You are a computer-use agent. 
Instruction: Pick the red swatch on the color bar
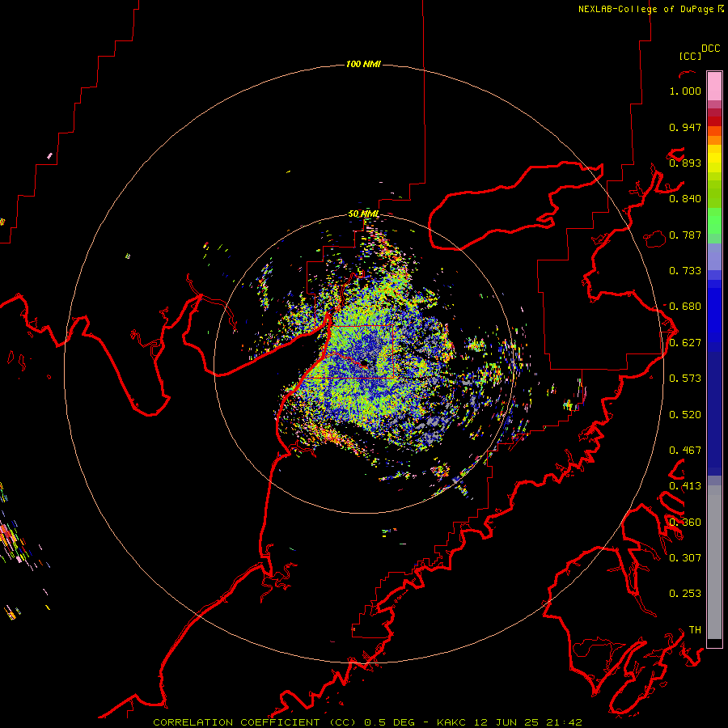(714, 121)
